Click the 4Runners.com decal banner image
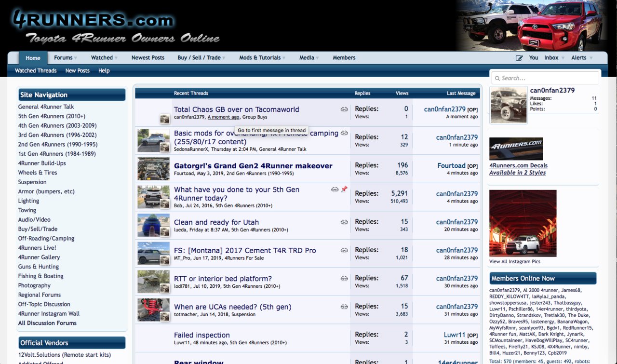 pyautogui.click(x=516, y=148)
